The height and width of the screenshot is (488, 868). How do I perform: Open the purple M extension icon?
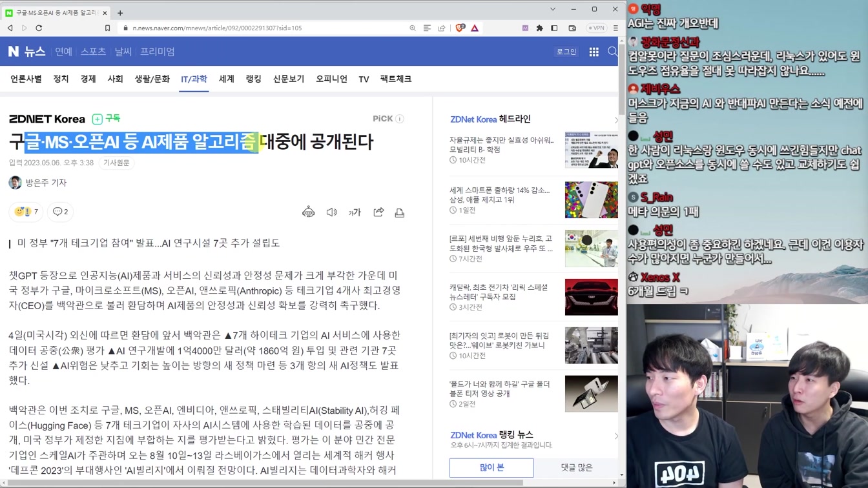click(525, 28)
